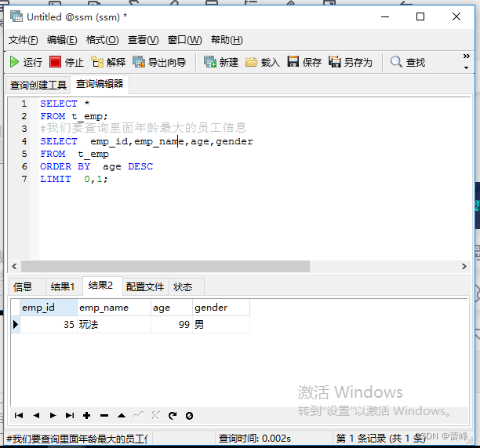Open the 编辑(E) menu
The width and height of the screenshot is (480, 448).
pos(62,40)
